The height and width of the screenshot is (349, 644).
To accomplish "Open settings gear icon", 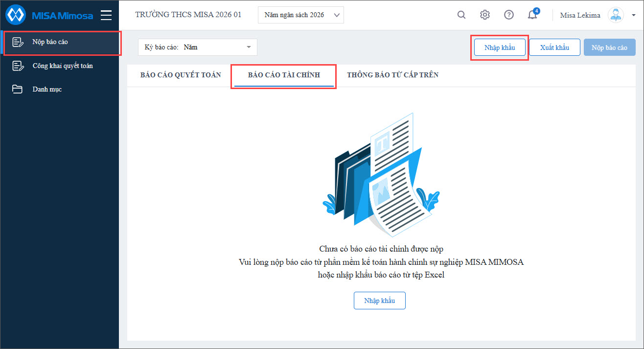I will (x=485, y=15).
